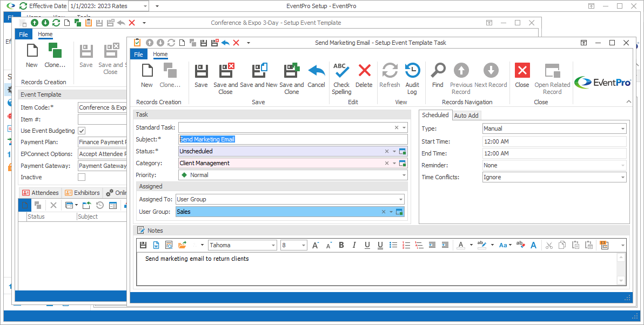Click in the Notes text area
Screen dimensions: 644x325
[377, 269]
